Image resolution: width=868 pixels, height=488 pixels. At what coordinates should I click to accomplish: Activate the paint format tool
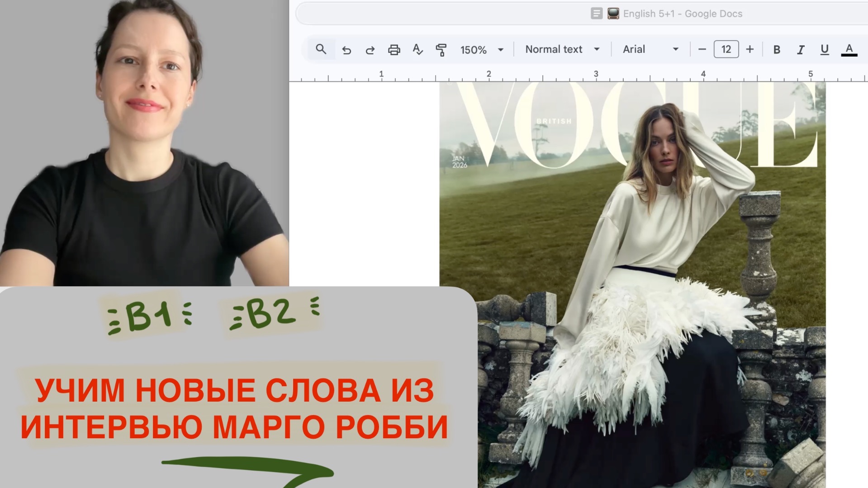(x=441, y=50)
